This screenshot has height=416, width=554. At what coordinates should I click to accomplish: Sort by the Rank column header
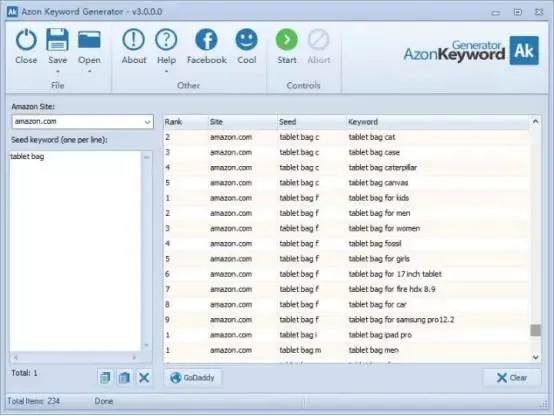[185, 122]
